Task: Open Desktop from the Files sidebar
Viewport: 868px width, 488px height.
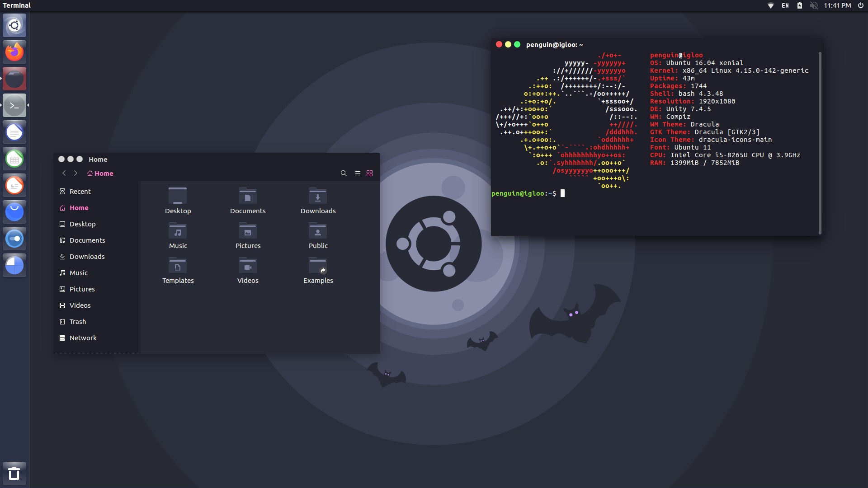Action: [97, 224]
